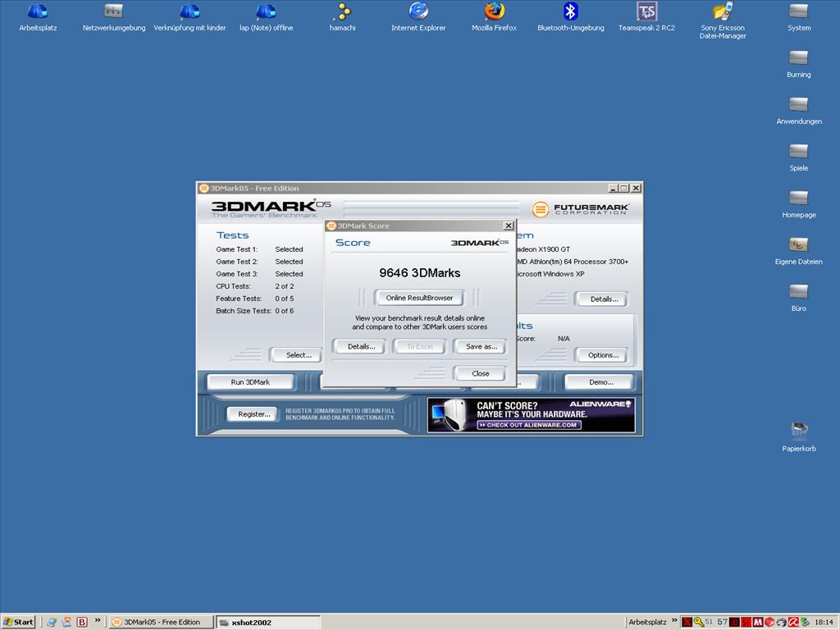Open the Homepage folder icon
840x630 pixels.
pos(799,203)
